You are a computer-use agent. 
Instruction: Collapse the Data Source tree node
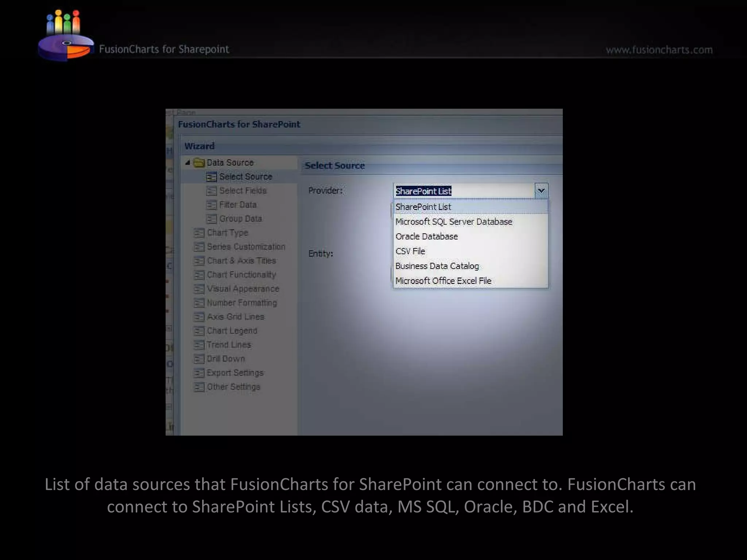point(187,163)
